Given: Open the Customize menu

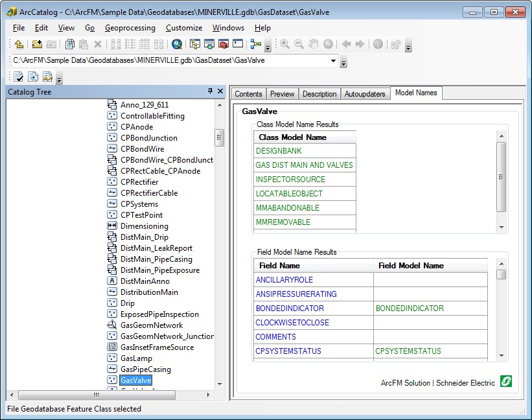Looking at the screenshot, I should coord(184,28).
